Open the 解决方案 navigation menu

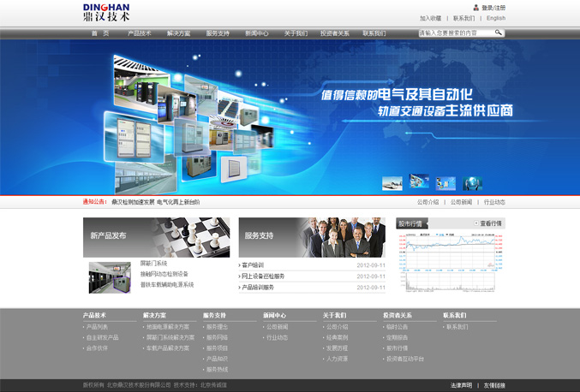coord(179,33)
